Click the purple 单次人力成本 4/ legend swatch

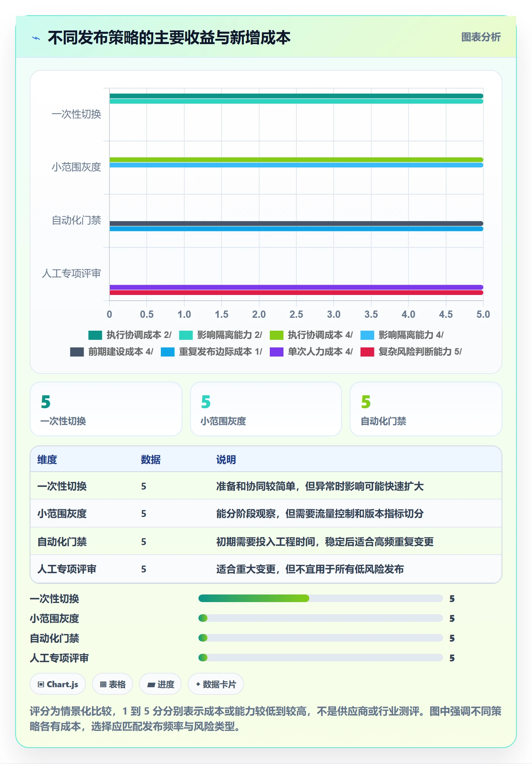click(x=277, y=352)
